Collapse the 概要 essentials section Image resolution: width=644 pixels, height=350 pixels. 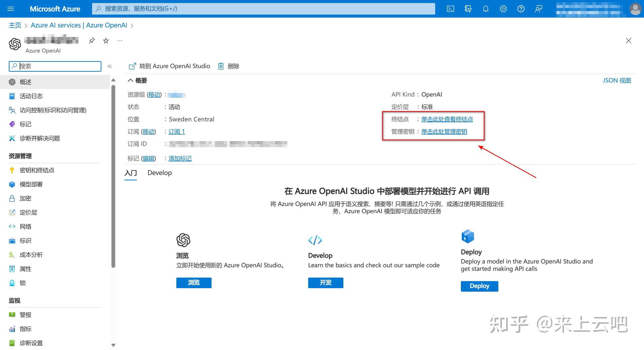(130, 80)
